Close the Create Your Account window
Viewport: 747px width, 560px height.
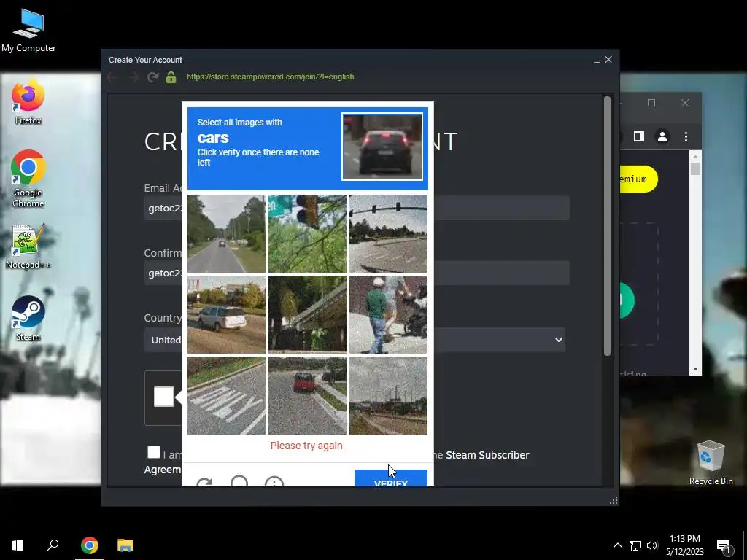(608, 60)
